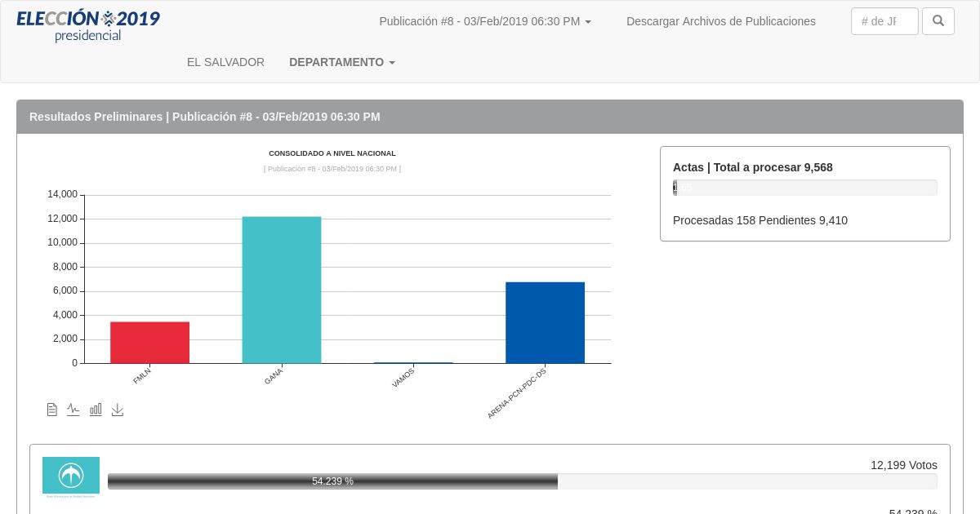The image size is (980, 514).
Task: Click the blue ARENA-PCN-PDC-DS bar
Action: (x=546, y=322)
